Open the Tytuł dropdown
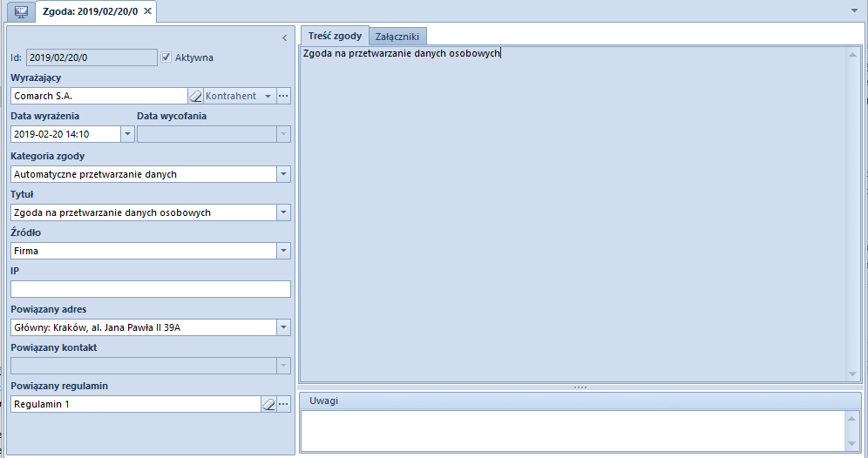868x458 pixels. click(283, 212)
